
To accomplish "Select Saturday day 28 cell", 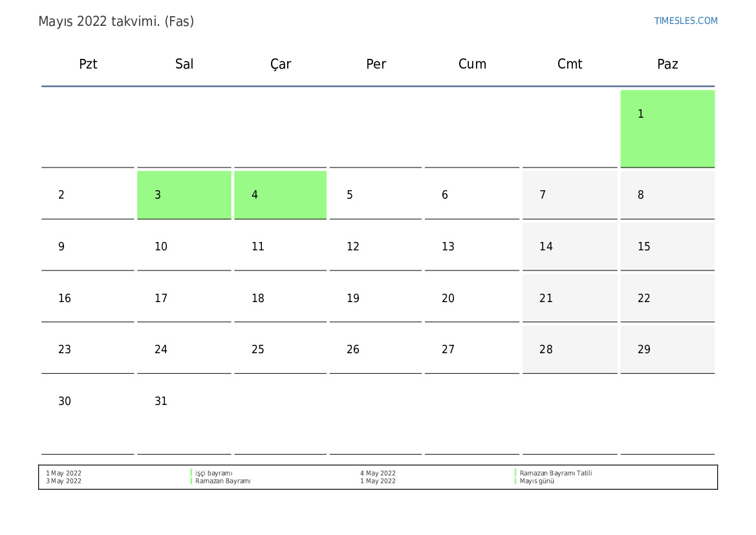I will (570, 349).
